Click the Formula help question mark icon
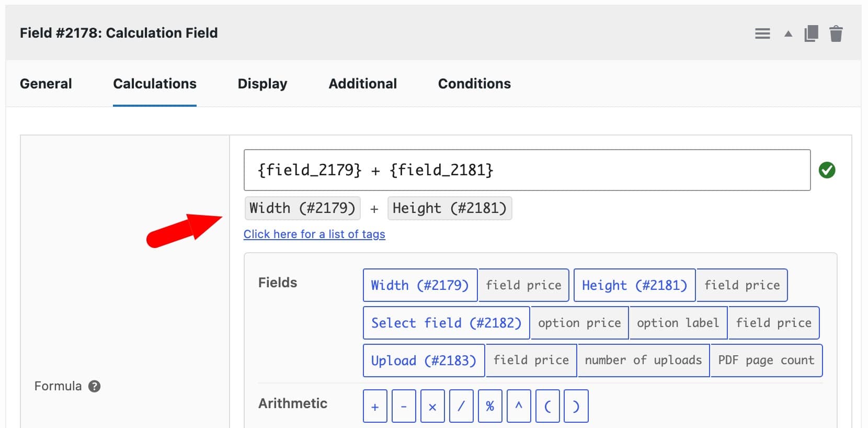Viewport: 868px width, 428px height. 94,386
